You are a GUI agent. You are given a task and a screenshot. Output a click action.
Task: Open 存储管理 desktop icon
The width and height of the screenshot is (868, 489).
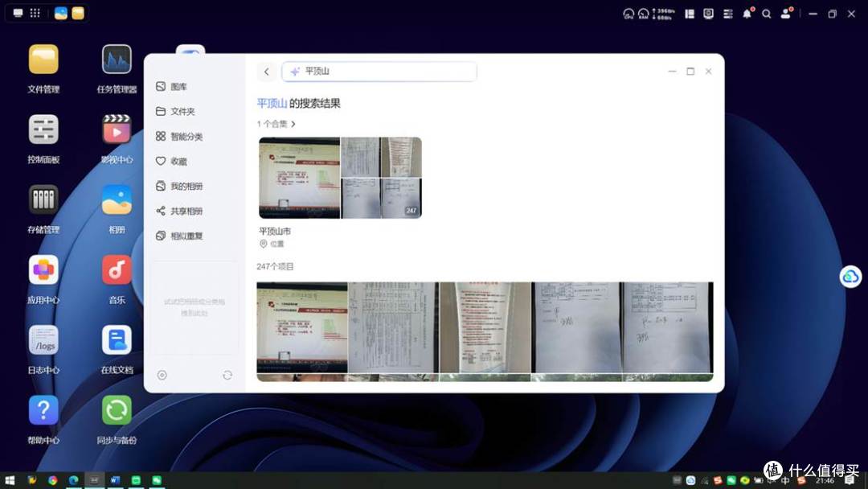click(x=43, y=199)
